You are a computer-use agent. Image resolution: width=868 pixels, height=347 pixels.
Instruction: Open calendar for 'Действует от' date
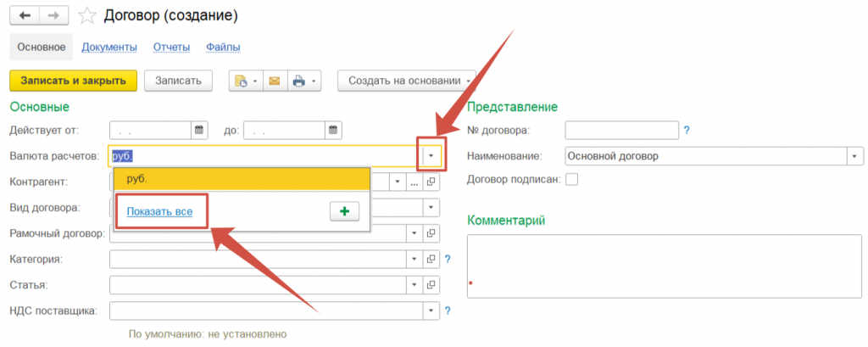click(199, 131)
